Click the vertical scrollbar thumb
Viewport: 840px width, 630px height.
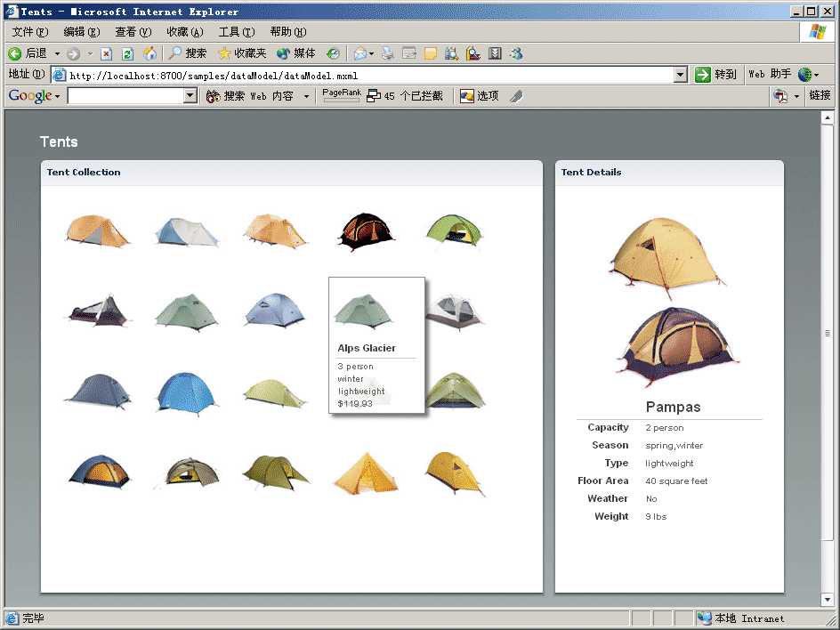828,333
